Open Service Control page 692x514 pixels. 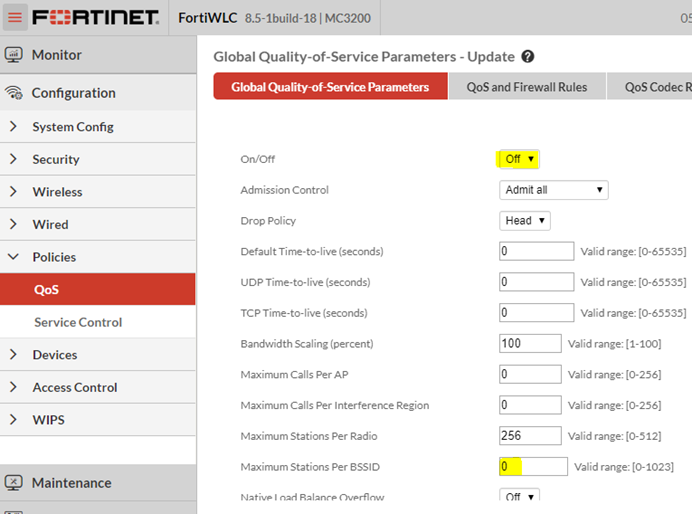(78, 322)
